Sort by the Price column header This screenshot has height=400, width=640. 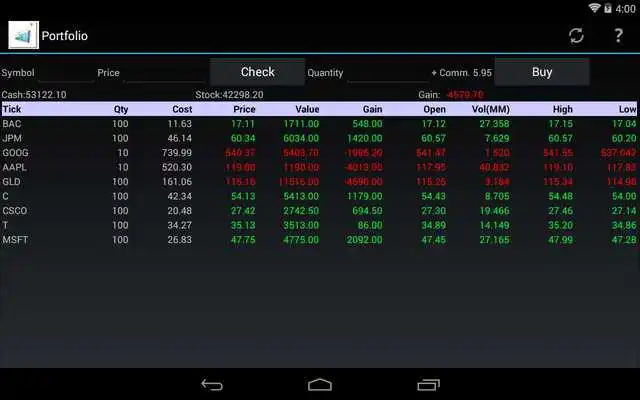pos(244,109)
